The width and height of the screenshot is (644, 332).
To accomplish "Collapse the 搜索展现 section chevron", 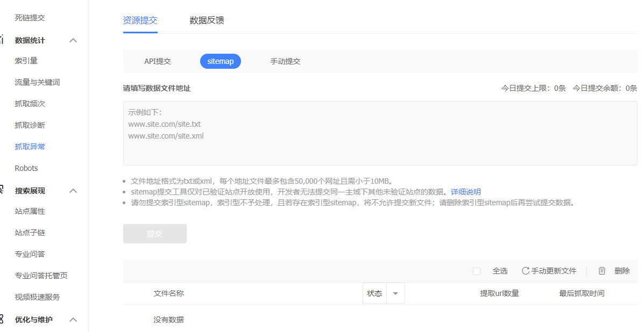I will (x=73, y=191).
